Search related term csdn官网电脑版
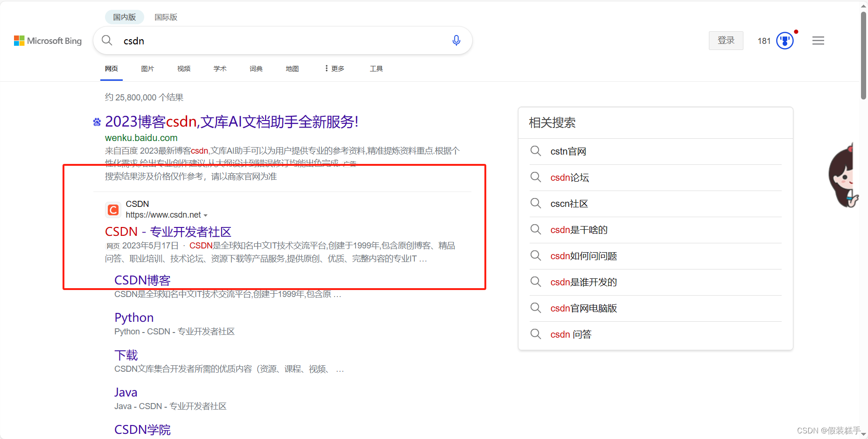The width and height of the screenshot is (868, 439). pyautogui.click(x=583, y=308)
